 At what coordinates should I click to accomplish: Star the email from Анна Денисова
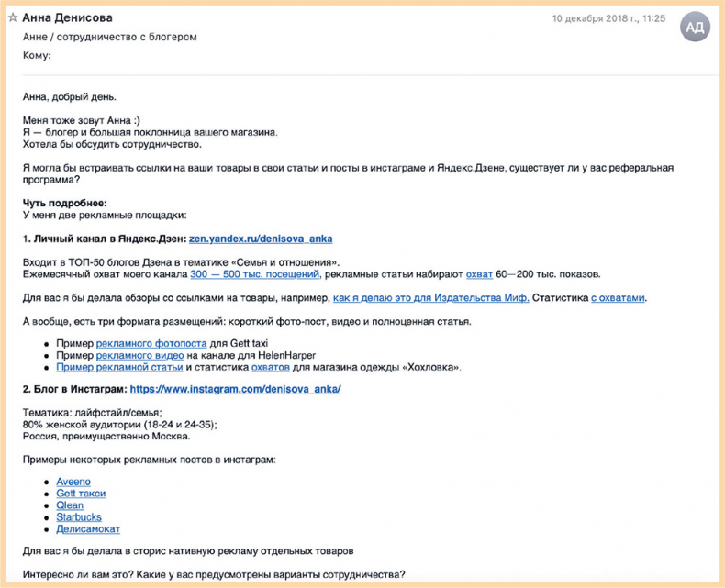[x=14, y=18]
